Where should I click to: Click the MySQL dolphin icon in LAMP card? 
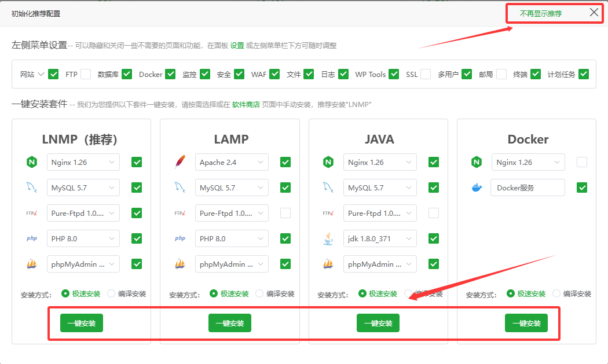pos(180,187)
